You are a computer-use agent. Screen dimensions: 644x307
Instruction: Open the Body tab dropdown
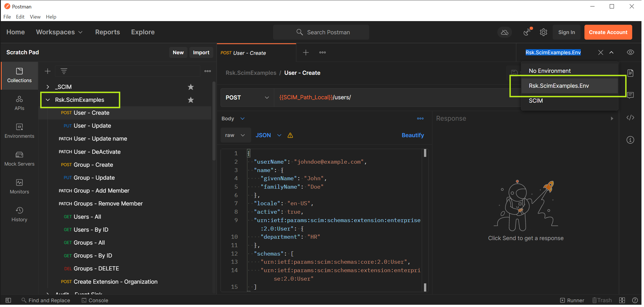(233, 119)
